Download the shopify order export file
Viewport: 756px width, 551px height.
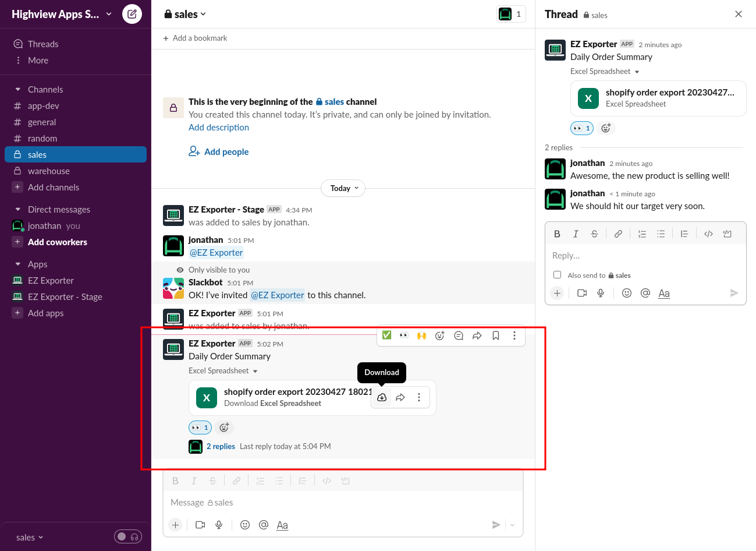(x=382, y=397)
